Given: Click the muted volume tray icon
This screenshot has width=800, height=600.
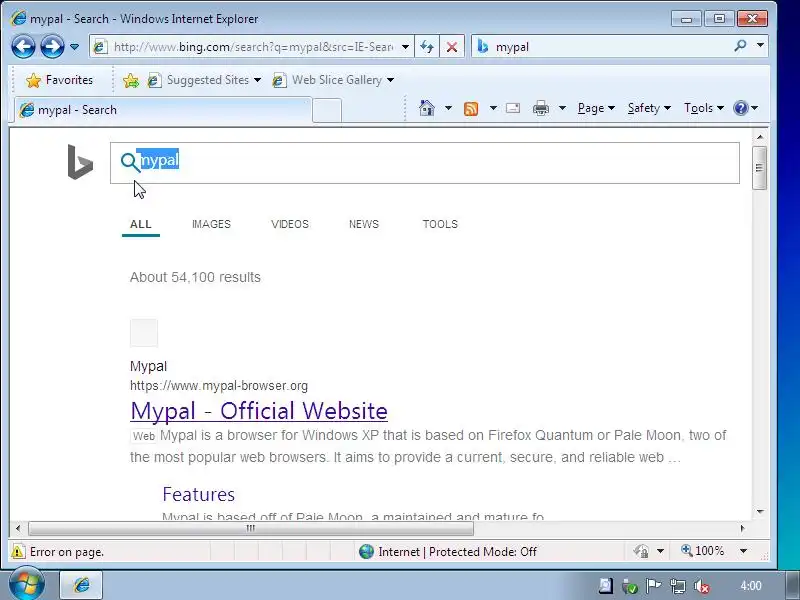Looking at the screenshot, I should [x=702, y=586].
